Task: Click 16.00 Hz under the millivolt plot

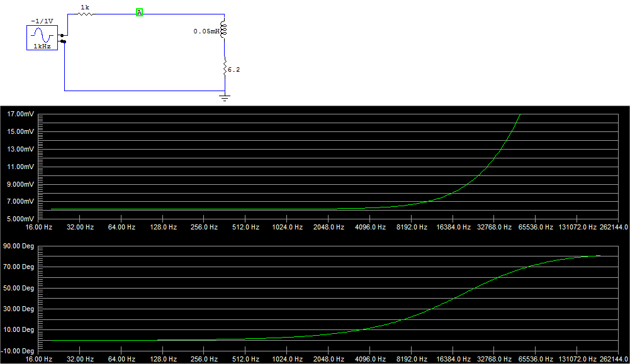Action: click(x=39, y=227)
